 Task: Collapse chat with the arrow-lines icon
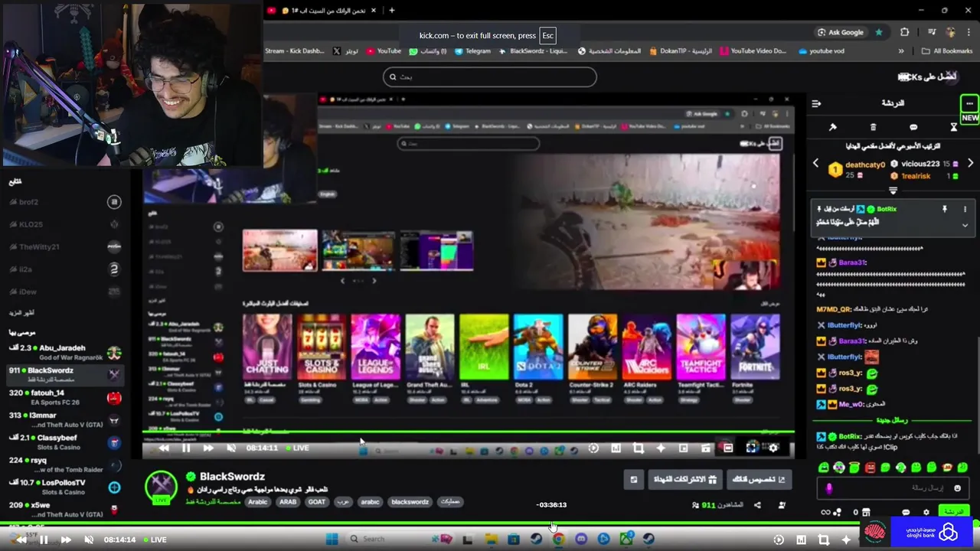point(816,103)
